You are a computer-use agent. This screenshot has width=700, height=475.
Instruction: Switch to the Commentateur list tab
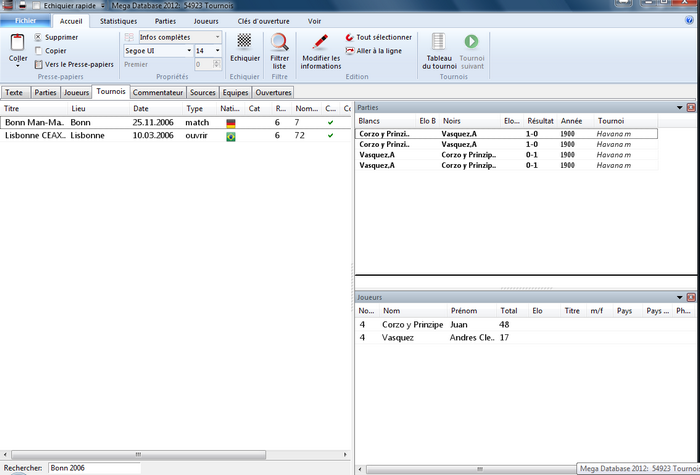tap(158, 92)
